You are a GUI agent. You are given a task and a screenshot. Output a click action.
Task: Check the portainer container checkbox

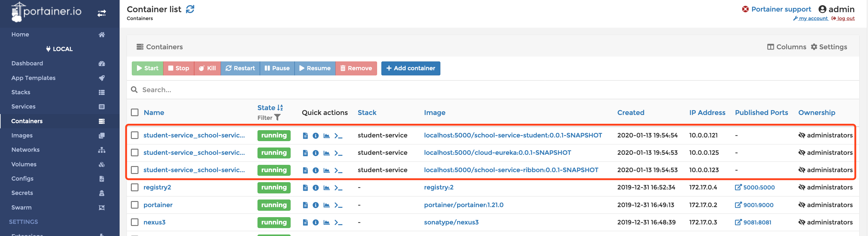point(135,205)
